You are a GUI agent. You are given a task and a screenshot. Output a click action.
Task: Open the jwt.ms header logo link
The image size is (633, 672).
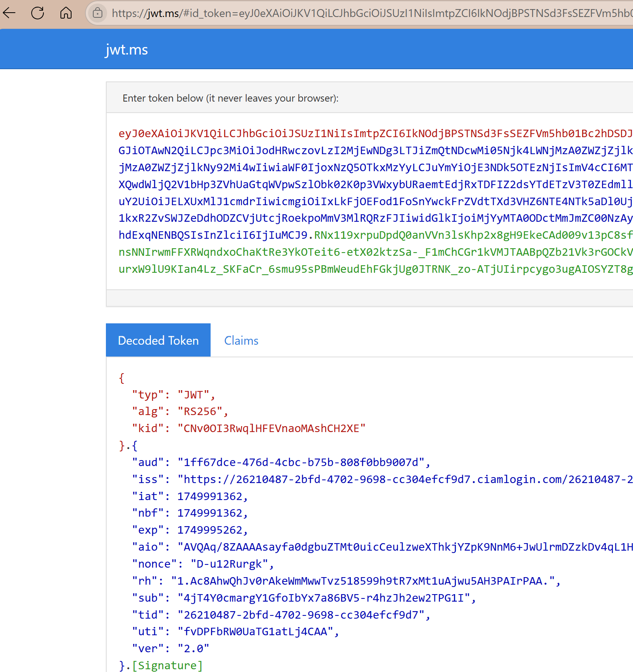(x=126, y=50)
